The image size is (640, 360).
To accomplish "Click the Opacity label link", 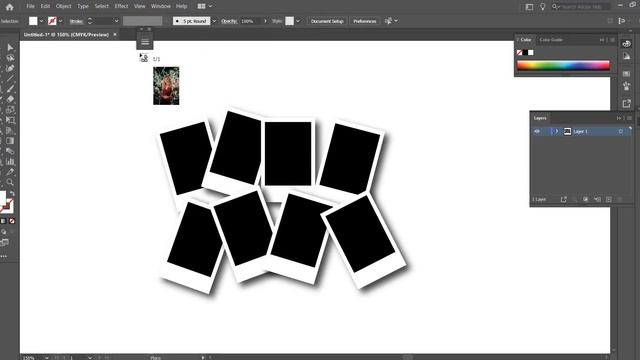I will coord(229,21).
